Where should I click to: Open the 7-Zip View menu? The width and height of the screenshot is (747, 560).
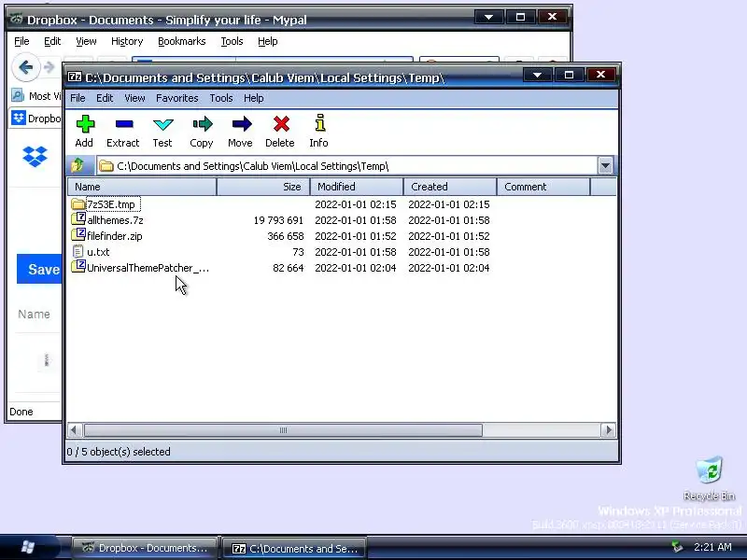[134, 98]
